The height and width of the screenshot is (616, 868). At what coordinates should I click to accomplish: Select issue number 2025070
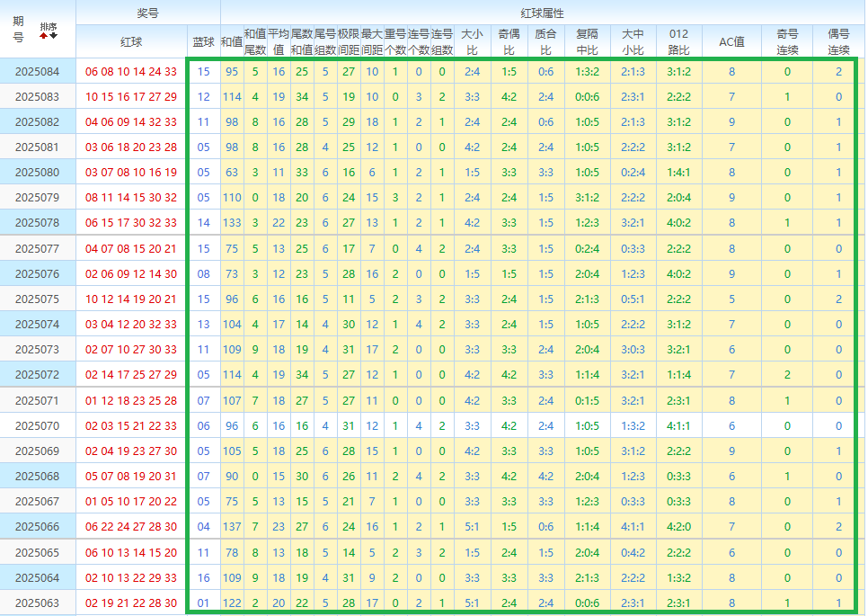coord(37,426)
